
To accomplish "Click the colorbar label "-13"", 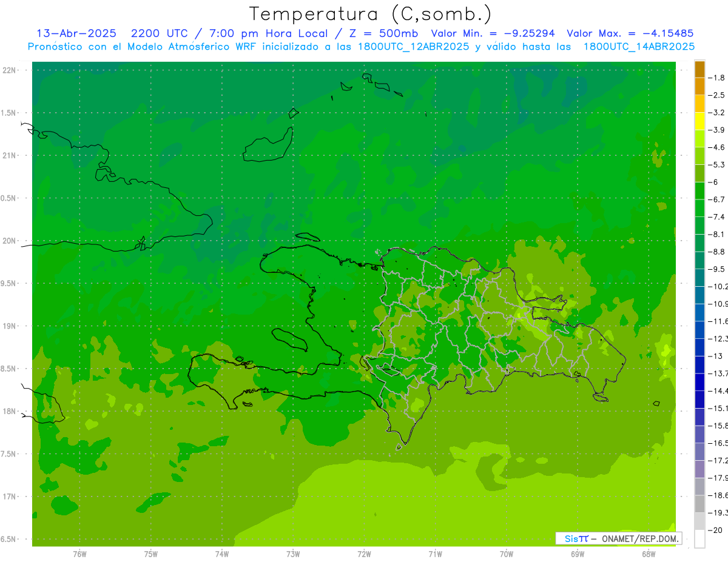I will 716,356.
